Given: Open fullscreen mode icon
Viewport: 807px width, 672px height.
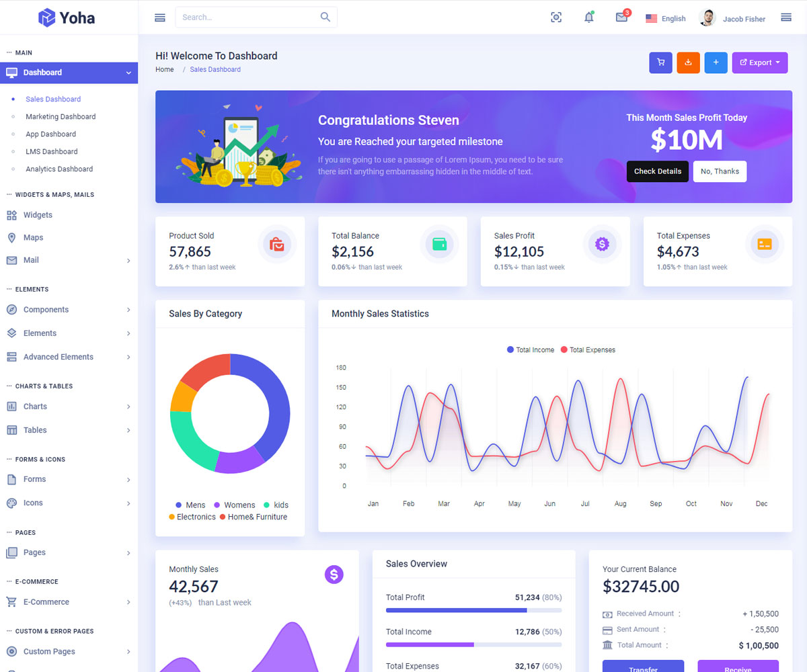Looking at the screenshot, I should coord(556,17).
